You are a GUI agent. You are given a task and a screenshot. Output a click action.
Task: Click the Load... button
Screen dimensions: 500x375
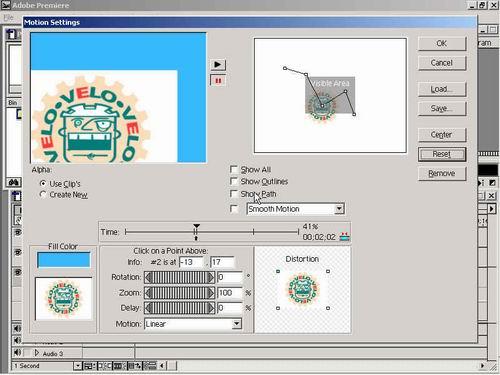point(442,89)
